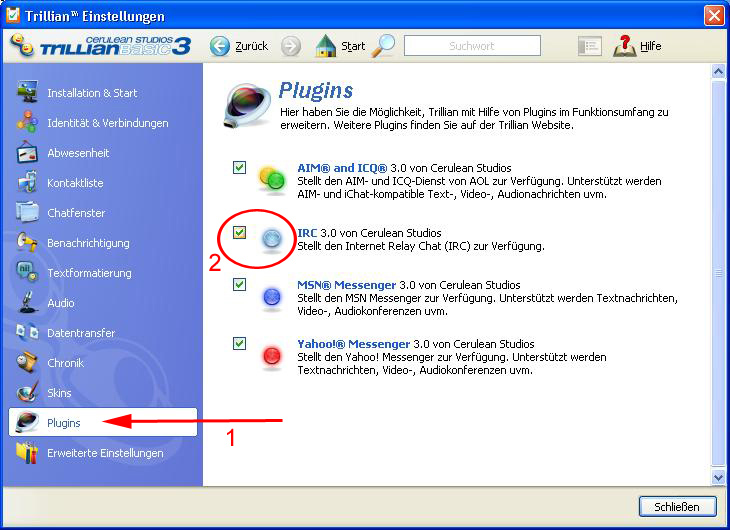Go to Chatfenster settings
Viewport: 730px width, 530px height.
pos(76,213)
